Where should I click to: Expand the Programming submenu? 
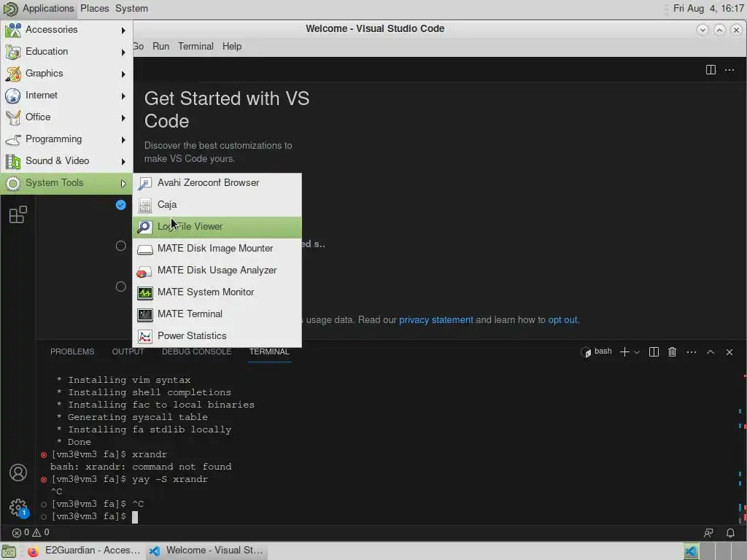tap(66, 139)
